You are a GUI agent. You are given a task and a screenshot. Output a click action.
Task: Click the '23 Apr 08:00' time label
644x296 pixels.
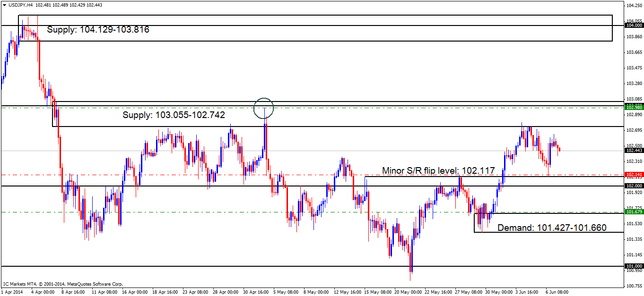(195, 292)
